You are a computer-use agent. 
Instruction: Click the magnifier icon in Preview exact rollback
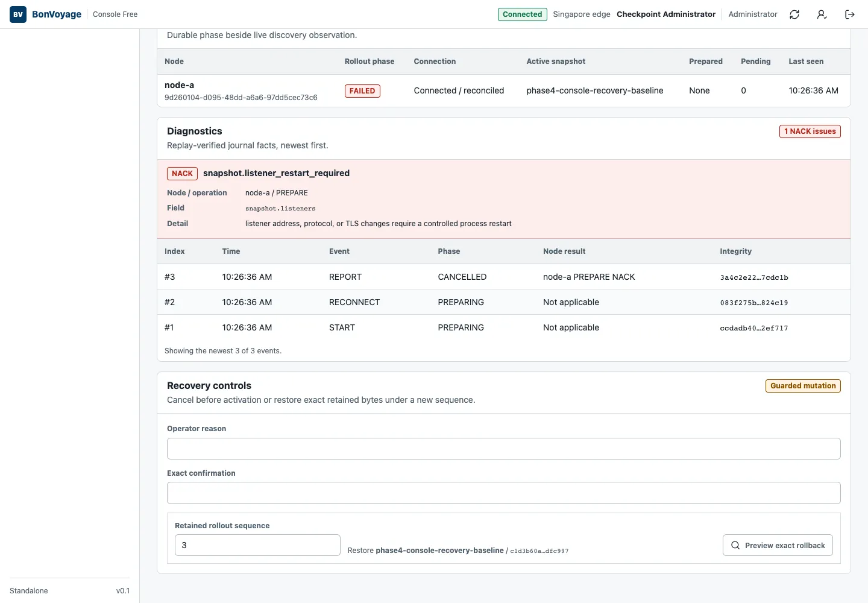click(x=735, y=545)
